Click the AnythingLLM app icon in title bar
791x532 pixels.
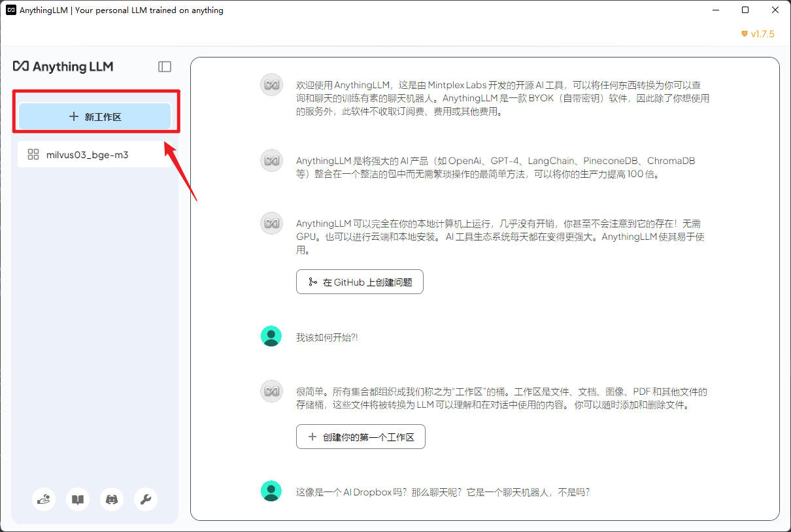coord(11,10)
